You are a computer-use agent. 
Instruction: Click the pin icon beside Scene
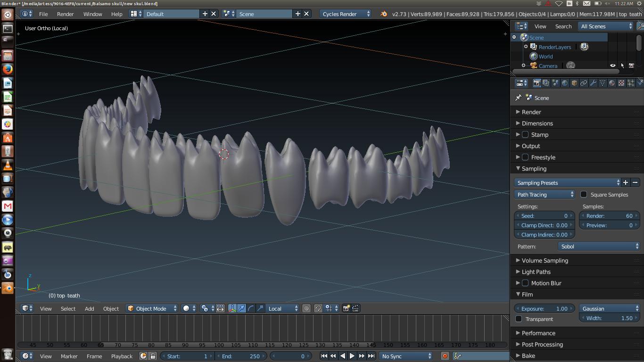coord(518,98)
